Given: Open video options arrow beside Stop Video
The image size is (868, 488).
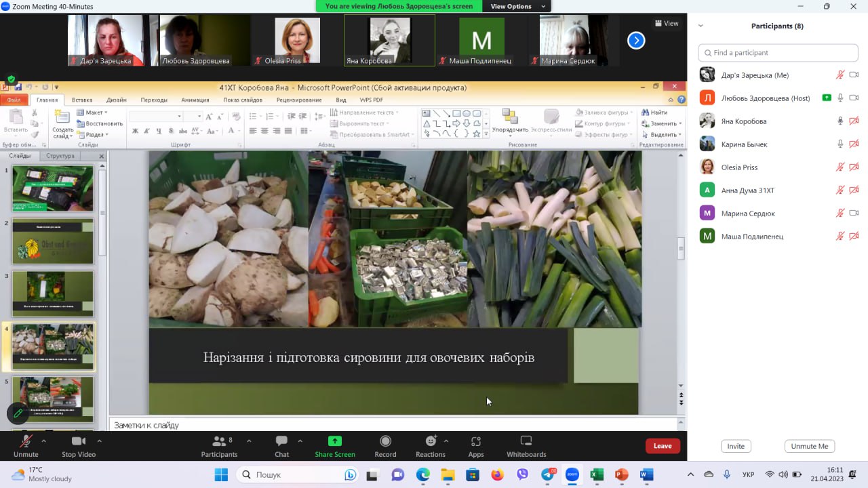Looking at the screenshot, I should click(x=99, y=441).
